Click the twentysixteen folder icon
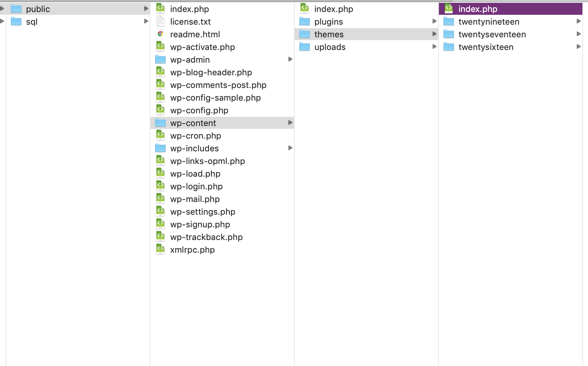Screen dimensions: 588x366 449,47
